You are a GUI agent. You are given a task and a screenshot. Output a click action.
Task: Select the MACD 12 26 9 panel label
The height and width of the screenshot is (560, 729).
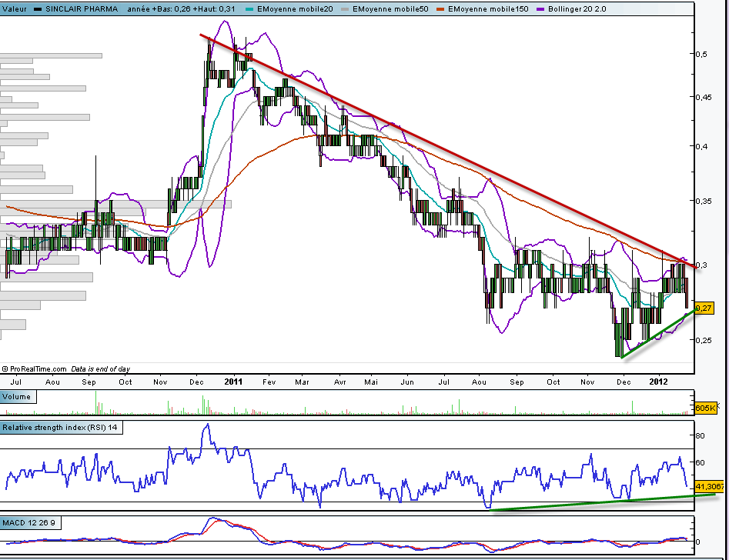pyautogui.click(x=29, y=523)
